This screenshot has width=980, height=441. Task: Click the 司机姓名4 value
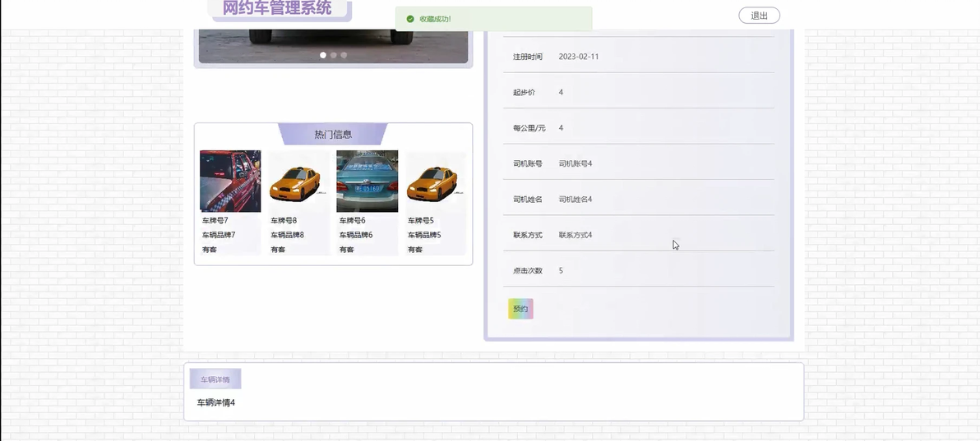click(576, 200)
